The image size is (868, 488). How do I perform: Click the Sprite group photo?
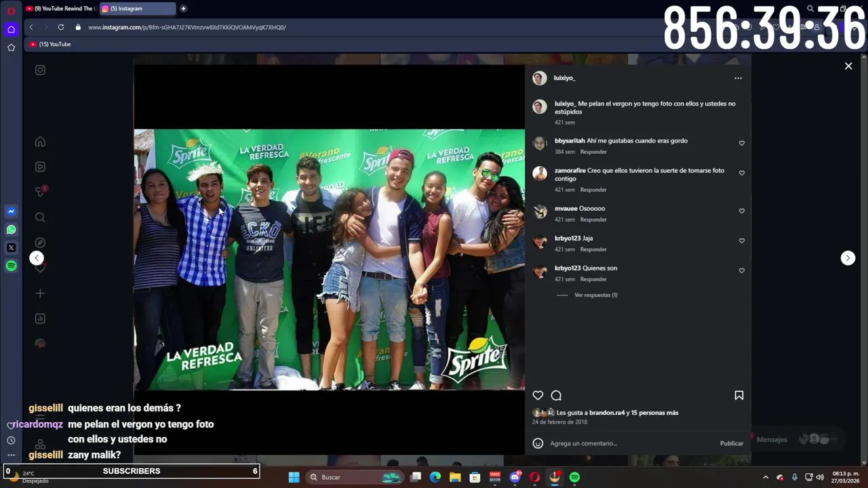point(329,260)
